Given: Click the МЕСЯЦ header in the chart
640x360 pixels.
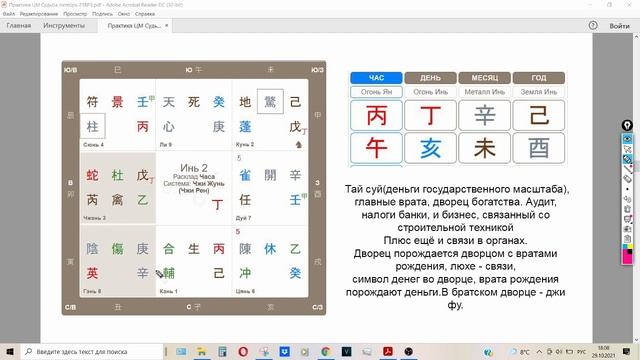Looking at the screenshot, I should 484,78.
